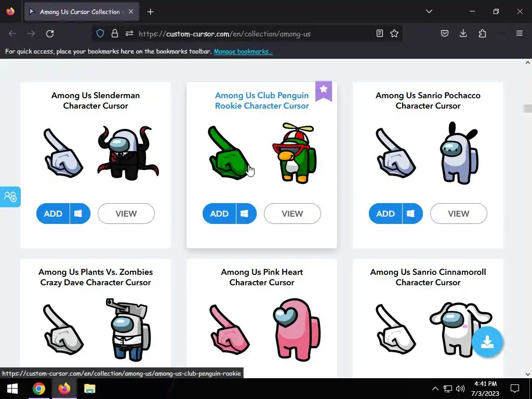Open tracking protection shield icon
Image resolution: width=532 pixels, height=399 pixels.
click(x=100, y=33)
